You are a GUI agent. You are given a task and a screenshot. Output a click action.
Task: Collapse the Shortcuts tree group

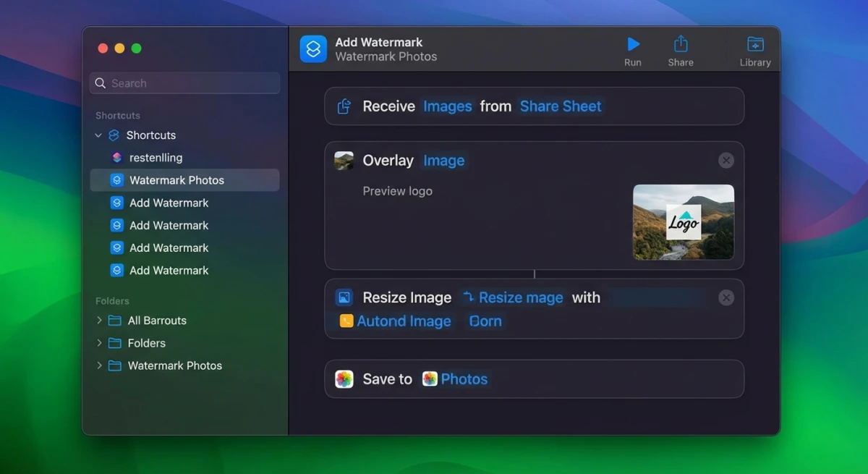point(98,135)
